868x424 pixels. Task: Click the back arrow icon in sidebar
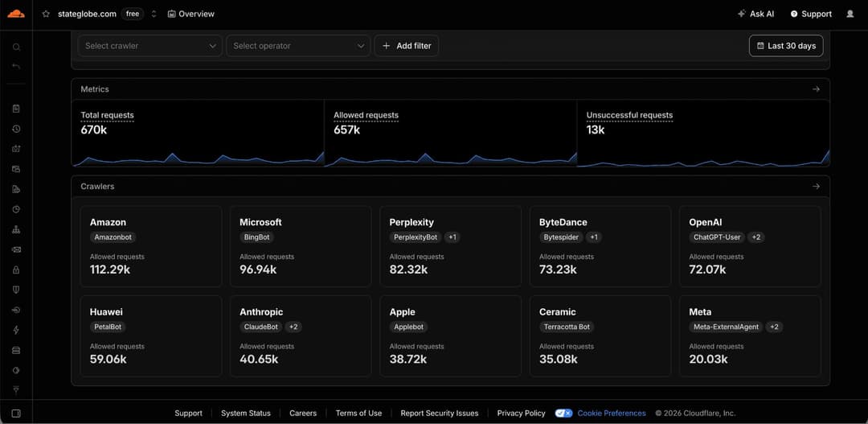[16, 67]
